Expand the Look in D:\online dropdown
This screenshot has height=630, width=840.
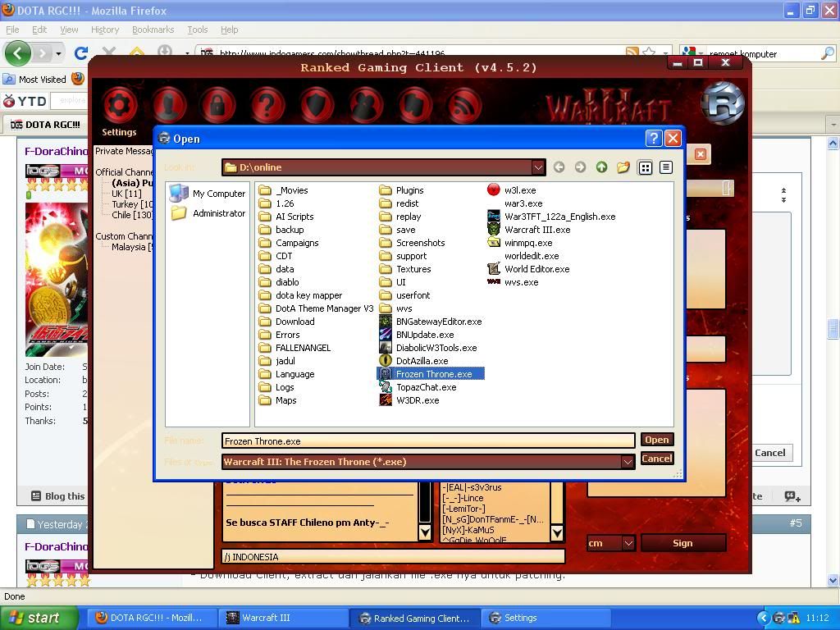pyautogui.click(x=538, y=167)
